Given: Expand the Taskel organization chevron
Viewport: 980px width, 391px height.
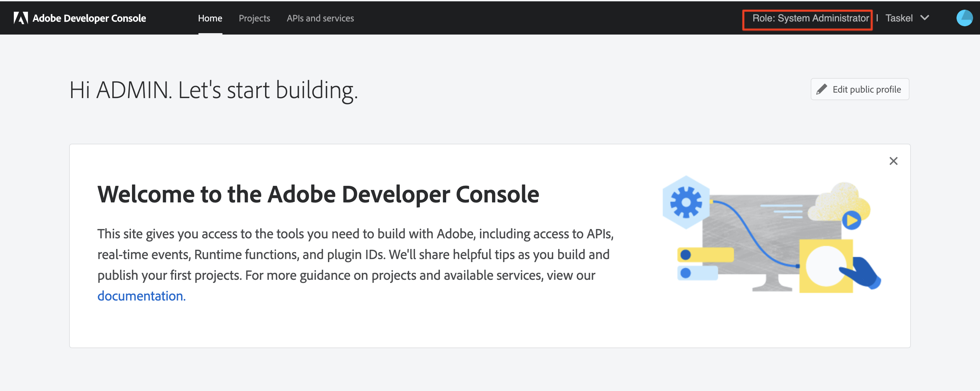Looking at the screenshot, I should pos(924,18).
